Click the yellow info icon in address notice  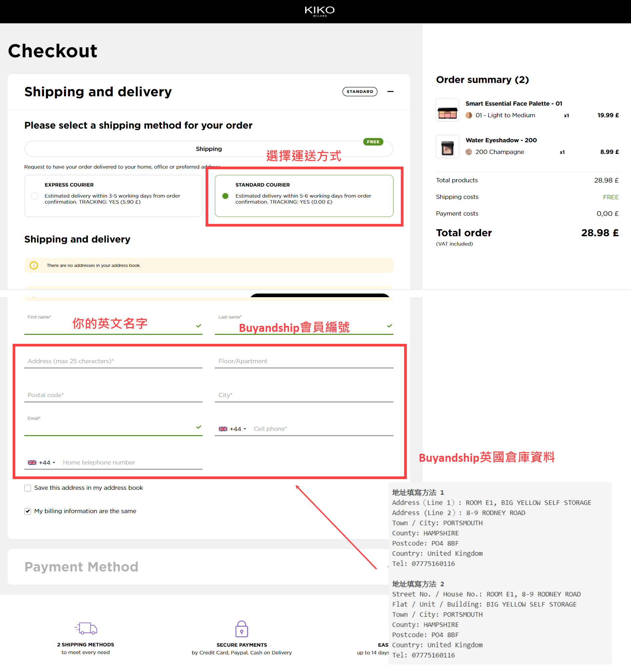(x=34, y=265)
